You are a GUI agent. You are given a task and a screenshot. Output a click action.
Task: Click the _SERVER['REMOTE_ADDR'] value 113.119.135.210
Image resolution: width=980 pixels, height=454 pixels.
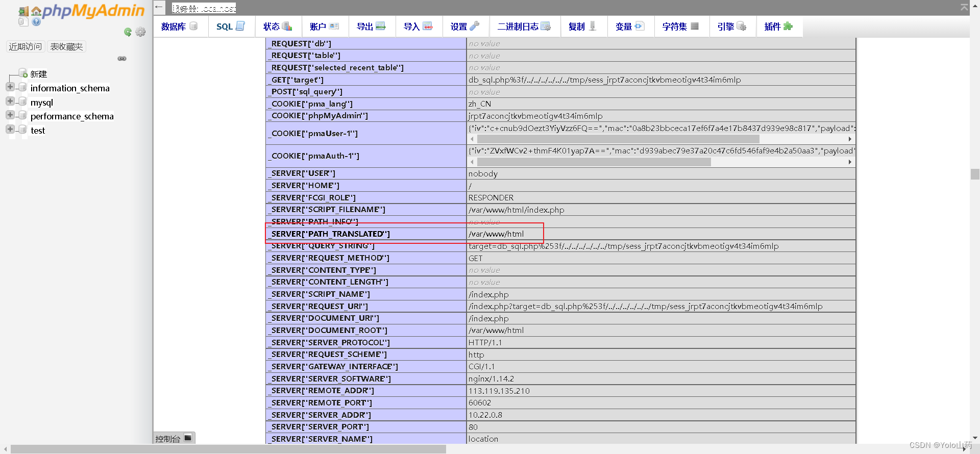(499, 391)
